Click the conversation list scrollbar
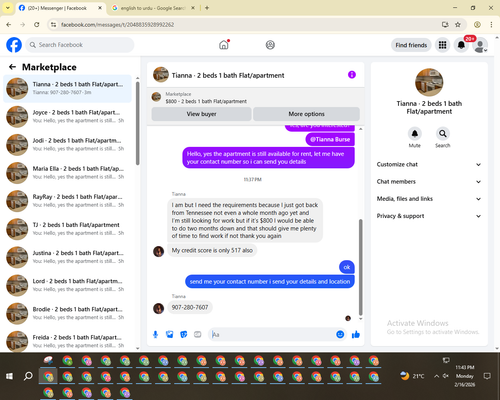Image resolution: width=500 pixels, height=400 pixels. [x=137, y=123]
